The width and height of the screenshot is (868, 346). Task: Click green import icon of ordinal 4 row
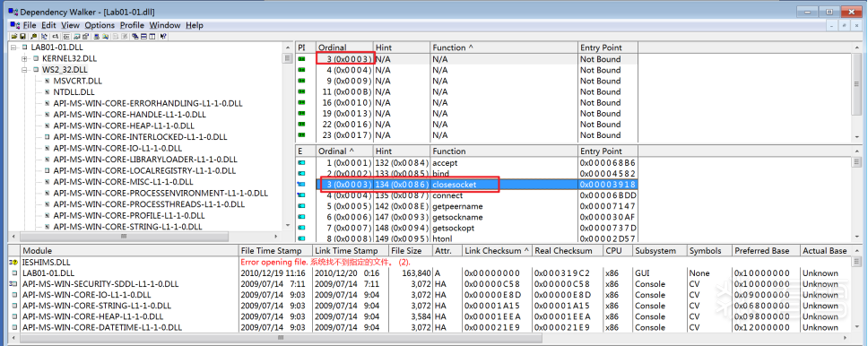[x=302, y=70]
